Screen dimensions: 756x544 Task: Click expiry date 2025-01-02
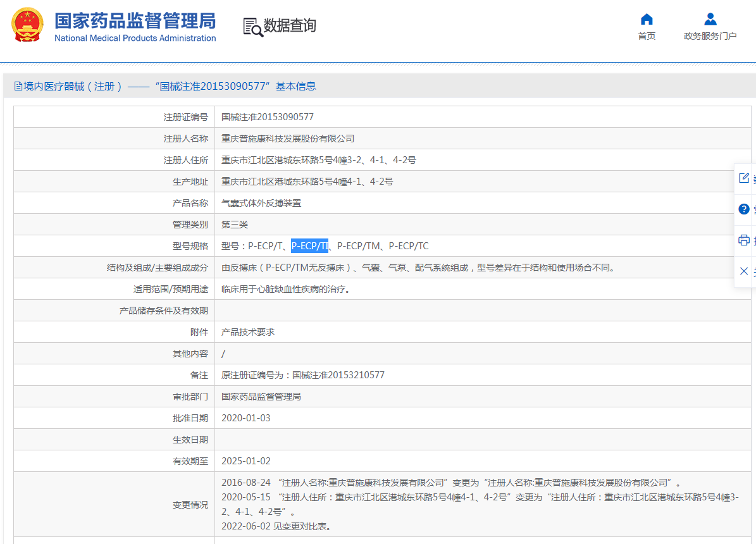pyautogui.click(x=246, y=461)
